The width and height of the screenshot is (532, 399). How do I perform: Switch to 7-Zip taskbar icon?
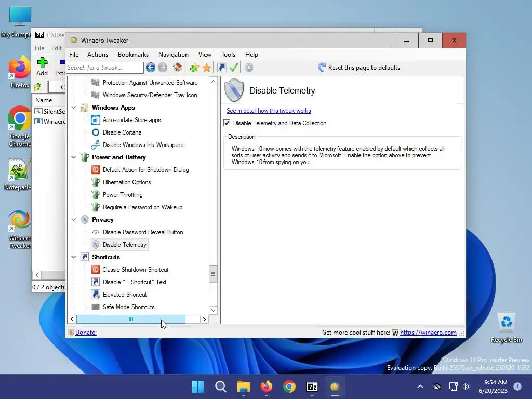point(312,387)
